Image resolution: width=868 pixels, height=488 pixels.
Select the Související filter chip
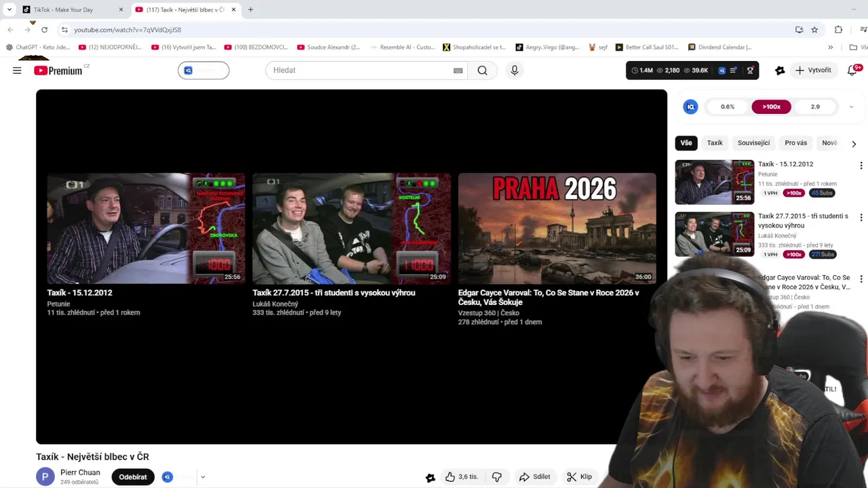pyautogui.click(x=753, y=143)
